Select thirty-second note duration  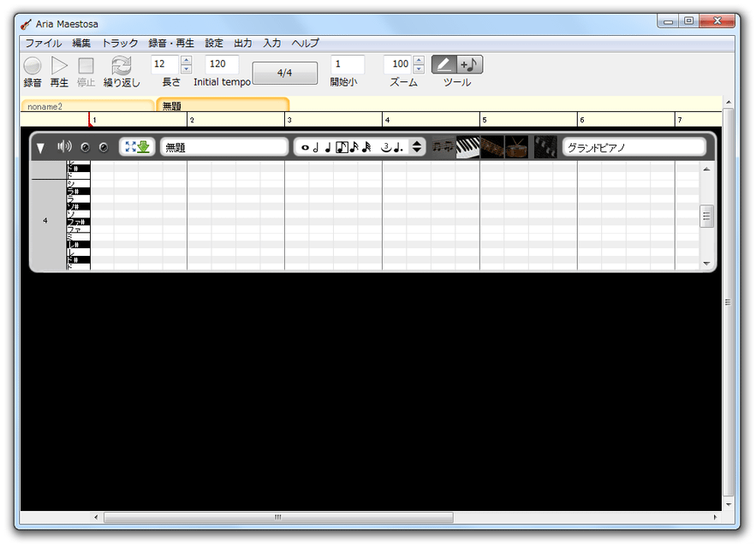tap(367, 147)
